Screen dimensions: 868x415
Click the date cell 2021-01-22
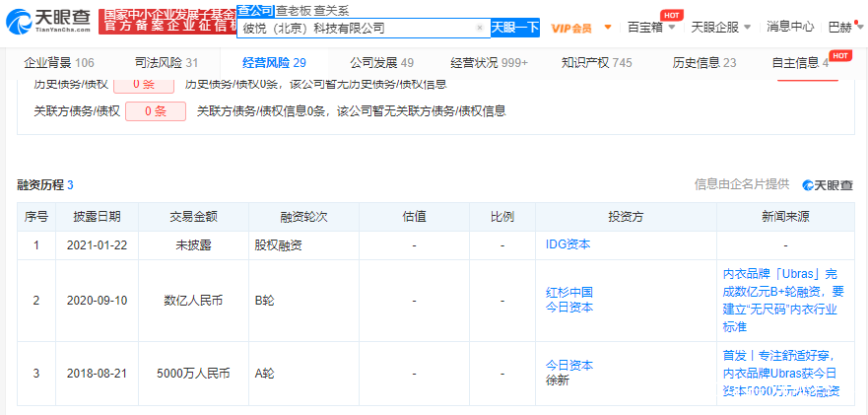click(x=97, y=244)
